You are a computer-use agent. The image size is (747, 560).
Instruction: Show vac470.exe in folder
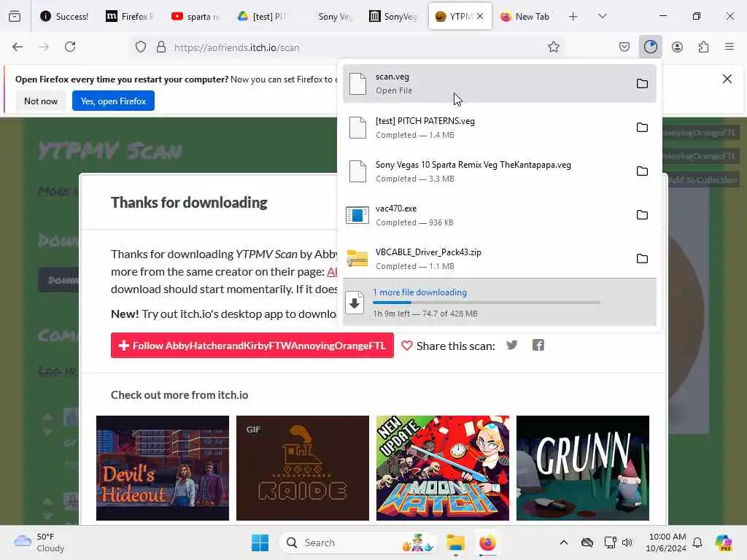tap(642, 215)
